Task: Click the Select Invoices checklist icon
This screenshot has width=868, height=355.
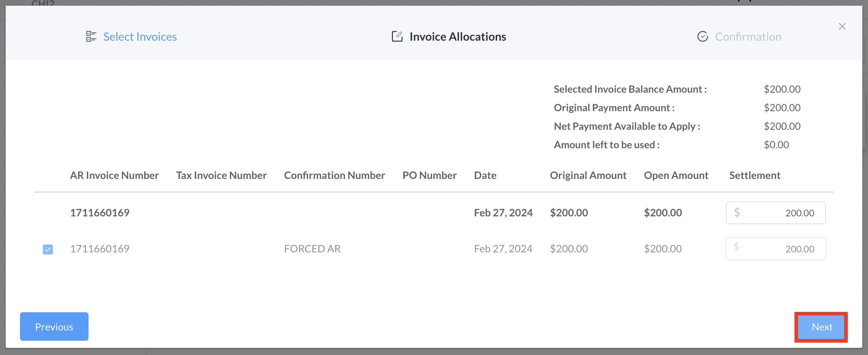Action: coord(91,36)
